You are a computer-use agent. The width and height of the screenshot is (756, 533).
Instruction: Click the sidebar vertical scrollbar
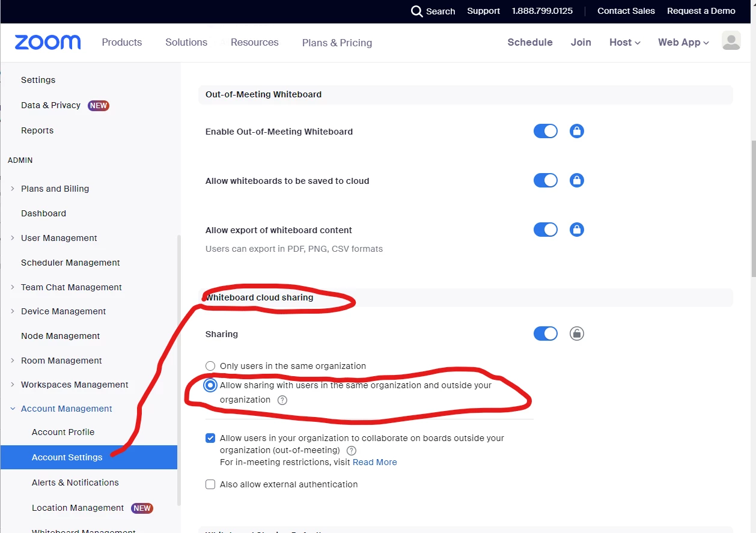click(x=178, y=370)
